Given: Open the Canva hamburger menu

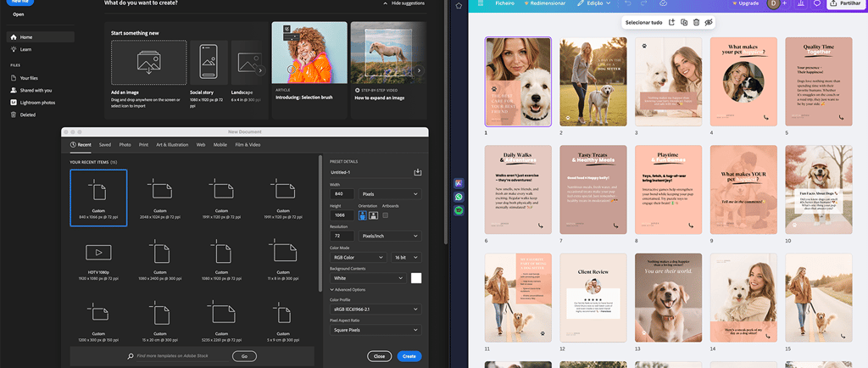Looking at the screenshot, I should (480, 3).
